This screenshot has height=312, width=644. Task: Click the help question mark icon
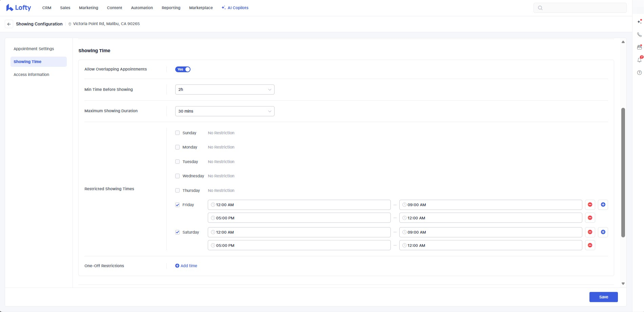pyautogui.click(x=639, y=73)
